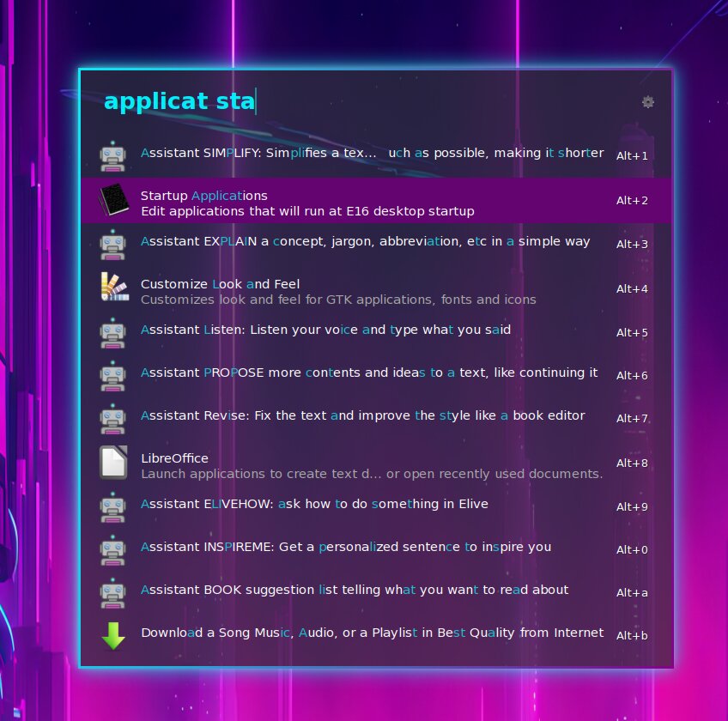Click robot icon beside Assistant EXPLAIN

[112, 245]
